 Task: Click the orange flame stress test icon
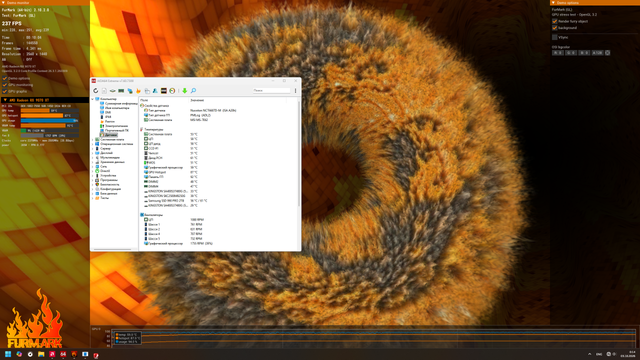[x=138, y=91]
